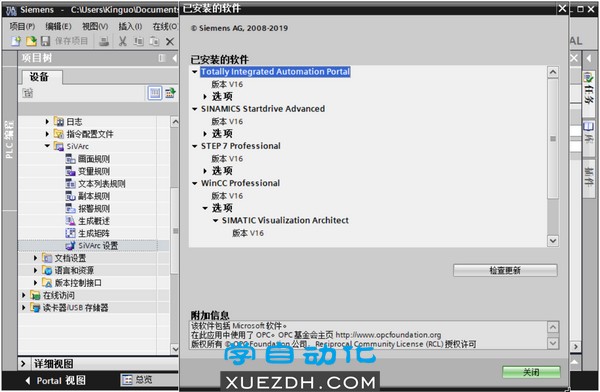The height and width of the screenshot is (392, 600).
Task: Collapse SINAMICS Startdrive Advanced node
Action: point(194,109)
